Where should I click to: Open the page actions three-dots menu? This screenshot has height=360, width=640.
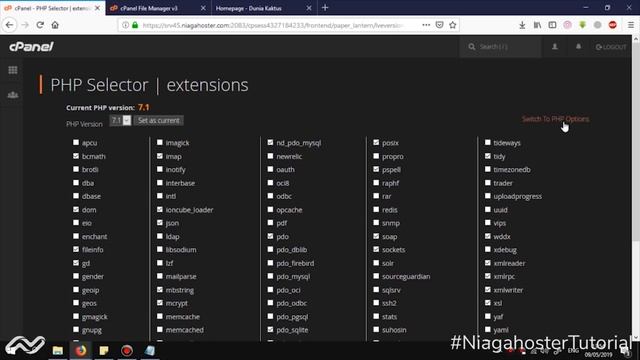click(x=426, y=25)
